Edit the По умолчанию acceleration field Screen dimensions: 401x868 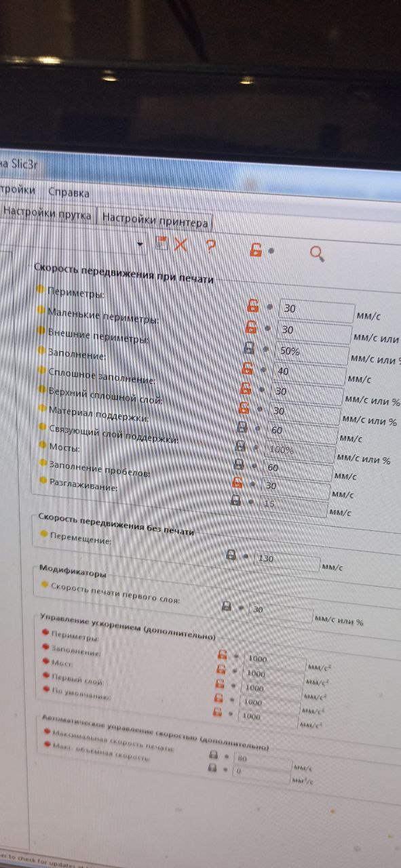(268, 717)
